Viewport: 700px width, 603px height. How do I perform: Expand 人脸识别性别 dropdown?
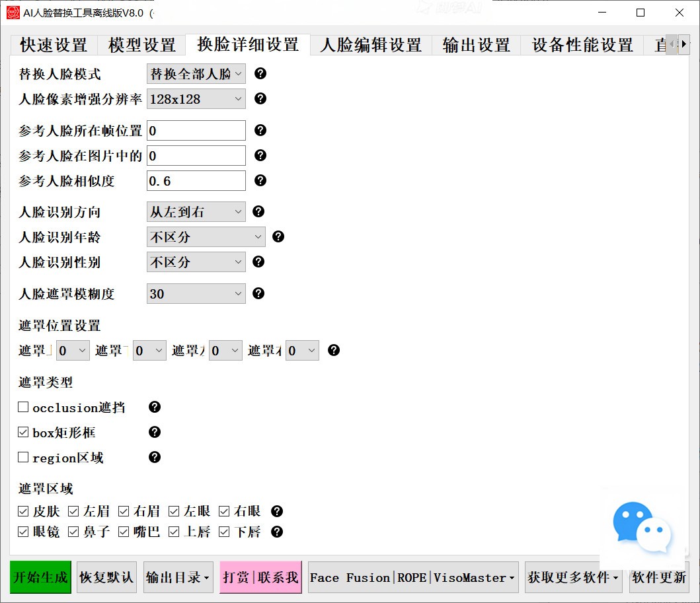[196, 262]
